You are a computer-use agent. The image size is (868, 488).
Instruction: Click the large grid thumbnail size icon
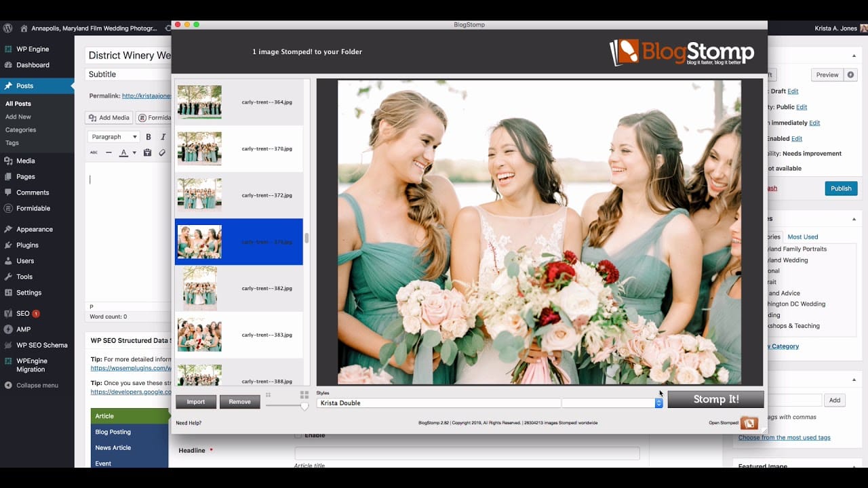pos(304,394)
